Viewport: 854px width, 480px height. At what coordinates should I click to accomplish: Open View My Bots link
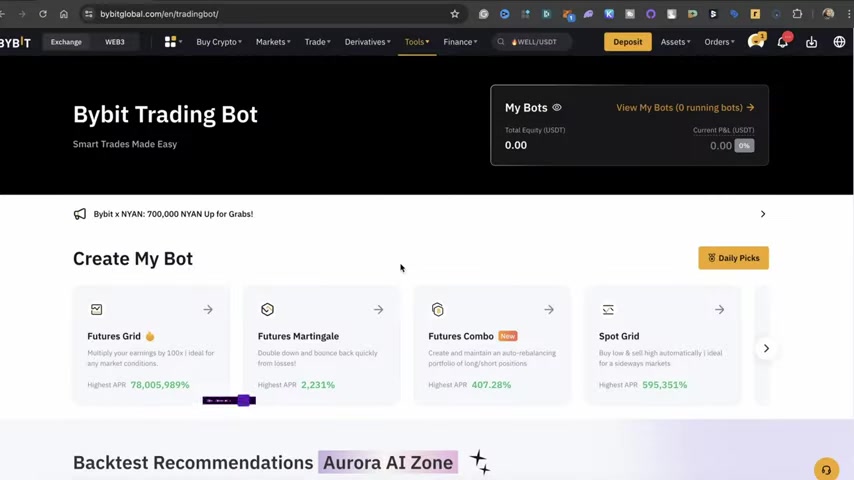coord(685,107)
